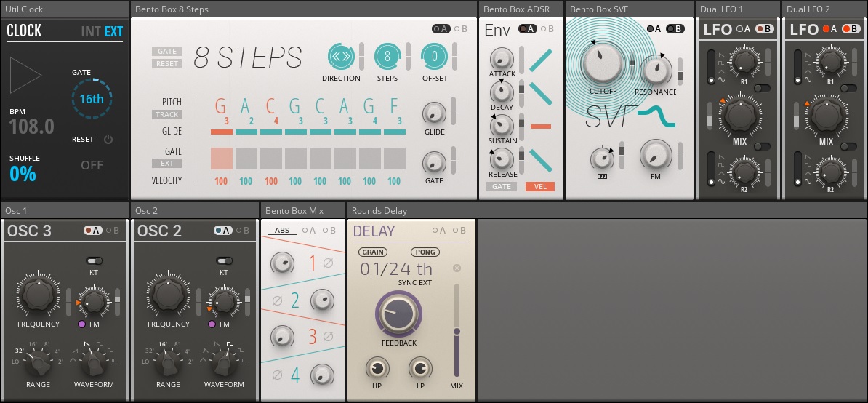Change the 0% shuffle value
This screenshot has height=403, width=868.
click(23, 174)
